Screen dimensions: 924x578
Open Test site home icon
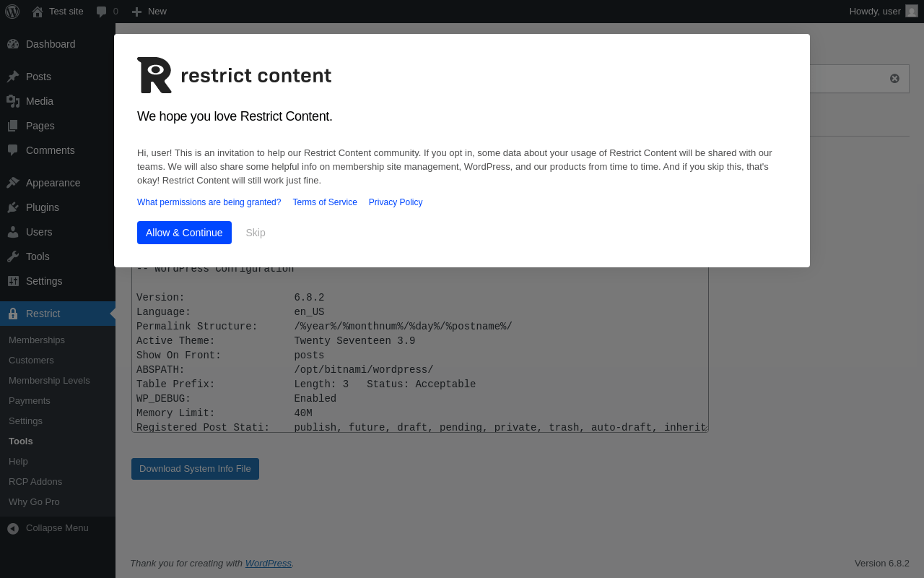(x=38, y=12)
